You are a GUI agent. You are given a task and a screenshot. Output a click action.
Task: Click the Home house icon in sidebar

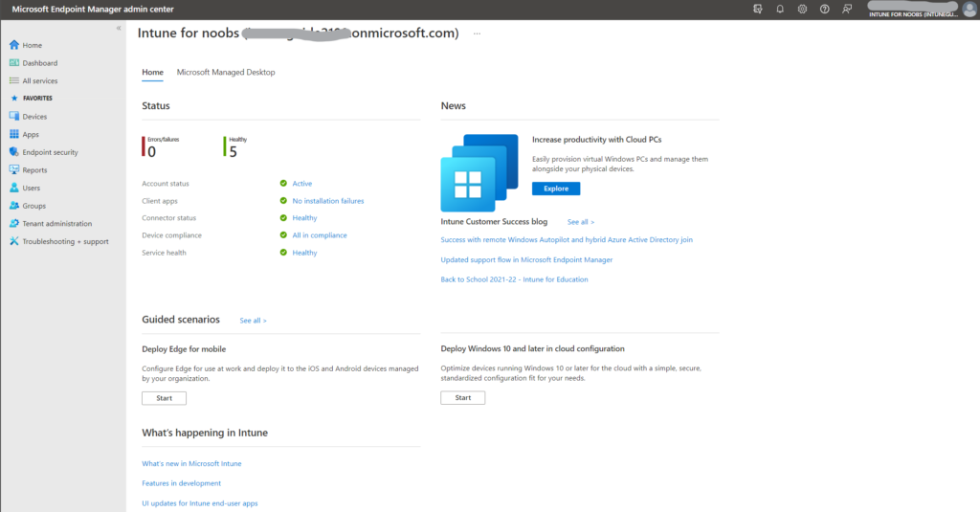[13, 45]
